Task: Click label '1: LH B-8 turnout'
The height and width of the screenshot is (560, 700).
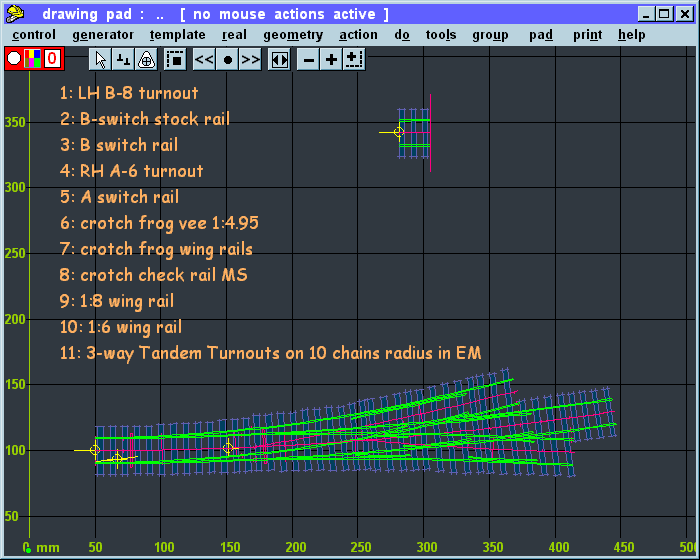Action: [129, 93]
